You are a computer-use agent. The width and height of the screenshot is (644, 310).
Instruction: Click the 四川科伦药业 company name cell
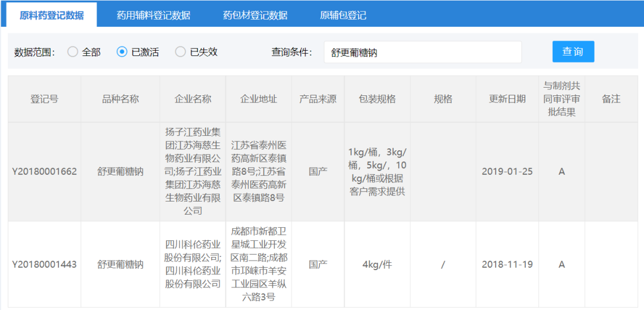coord(193,264)
